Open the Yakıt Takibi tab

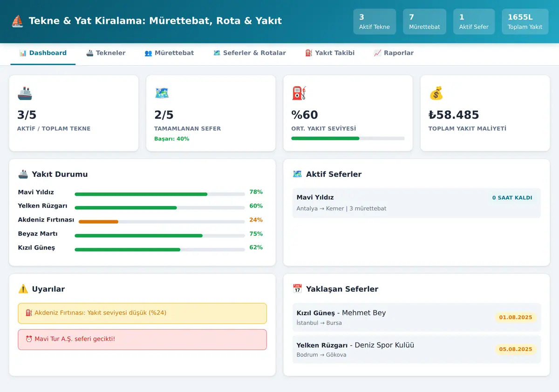[x=330, y=53]
